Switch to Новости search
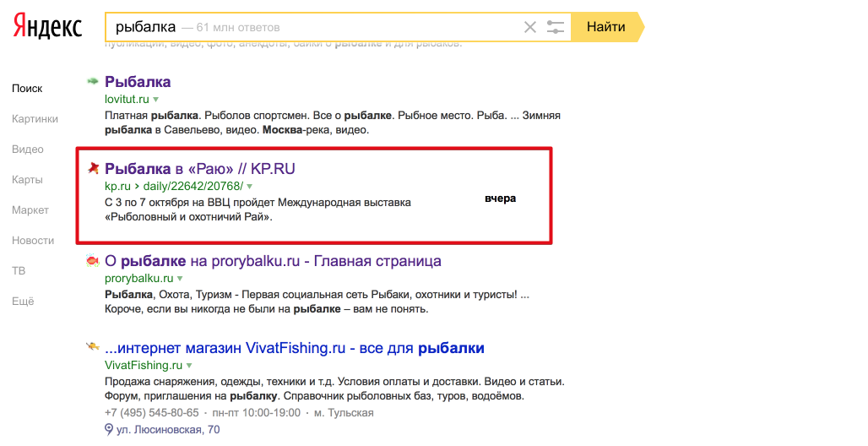The image size is (868, 446). pyautogui.click(x=33, y=241)
